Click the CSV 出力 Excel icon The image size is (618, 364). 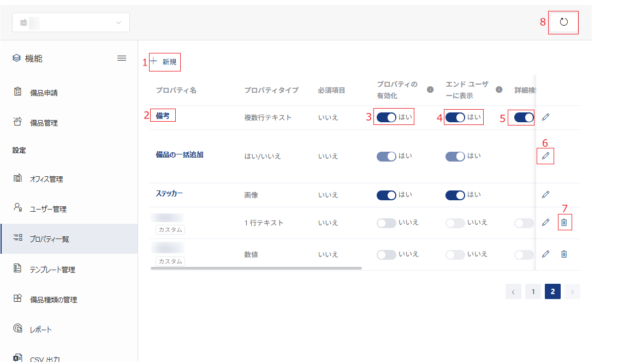17,357
